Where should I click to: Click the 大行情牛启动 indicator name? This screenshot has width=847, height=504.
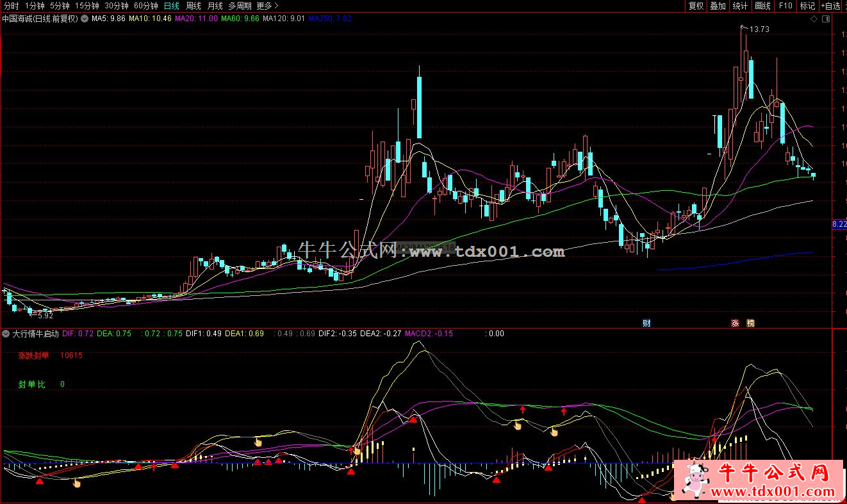tap(36, 334)
